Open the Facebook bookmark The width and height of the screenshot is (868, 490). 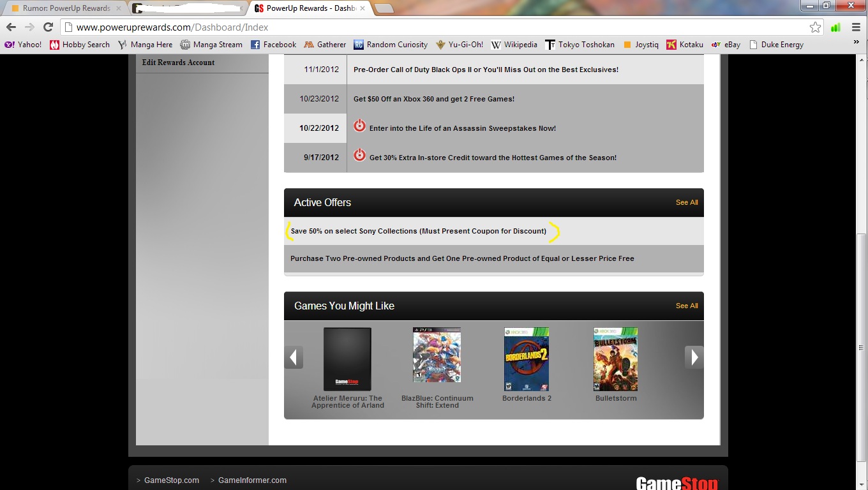click(x=273, y=45)
